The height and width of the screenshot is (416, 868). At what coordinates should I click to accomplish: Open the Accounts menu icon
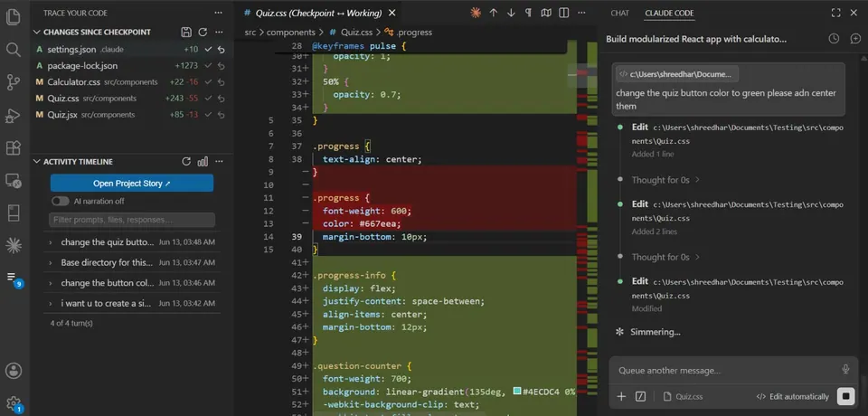pyautogui.click(x=14, y=371)
